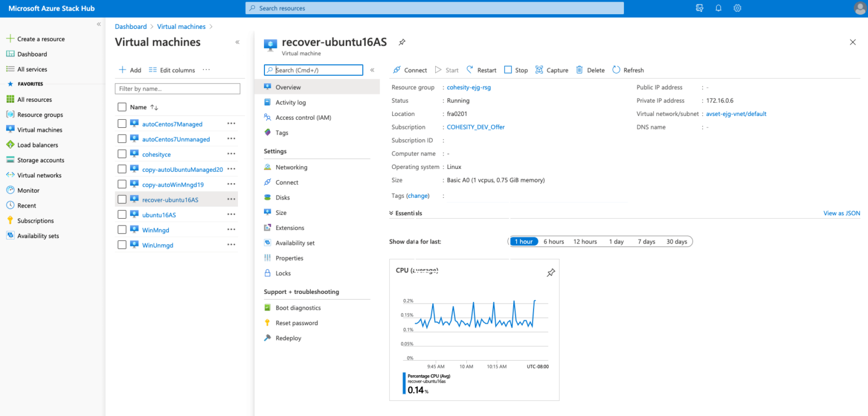The image size is (868, 416).
Task: Check the Name header to select all VMs
Action: coord(122,107)
